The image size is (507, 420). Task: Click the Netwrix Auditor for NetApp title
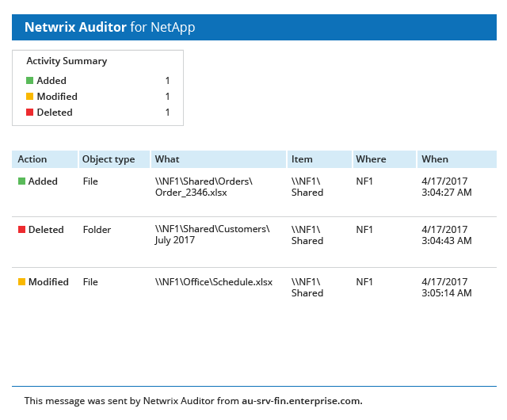[110, 27]
